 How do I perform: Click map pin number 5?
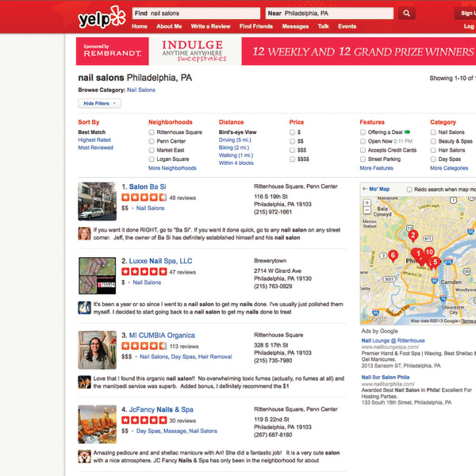point(436,262)
